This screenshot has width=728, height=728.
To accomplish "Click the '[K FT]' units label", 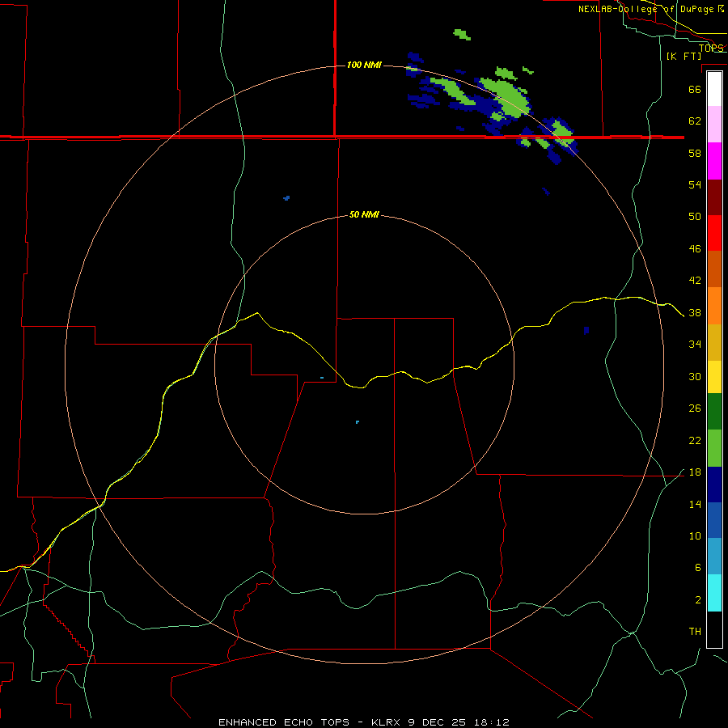I will pyautogui.click(x=684, y=56).
